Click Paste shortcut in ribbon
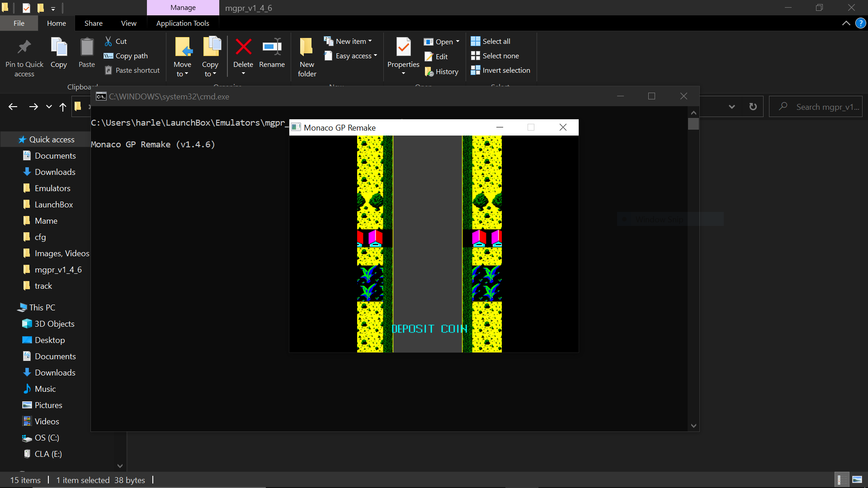The height and width of the screenshot is (488, 868). coord(132,70)
